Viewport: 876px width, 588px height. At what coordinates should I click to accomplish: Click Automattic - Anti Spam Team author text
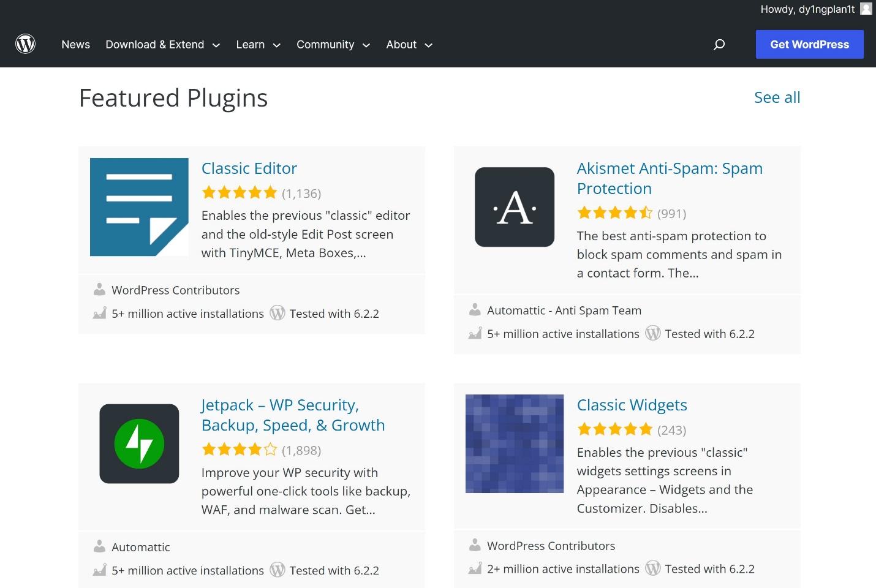pos(564,311)
